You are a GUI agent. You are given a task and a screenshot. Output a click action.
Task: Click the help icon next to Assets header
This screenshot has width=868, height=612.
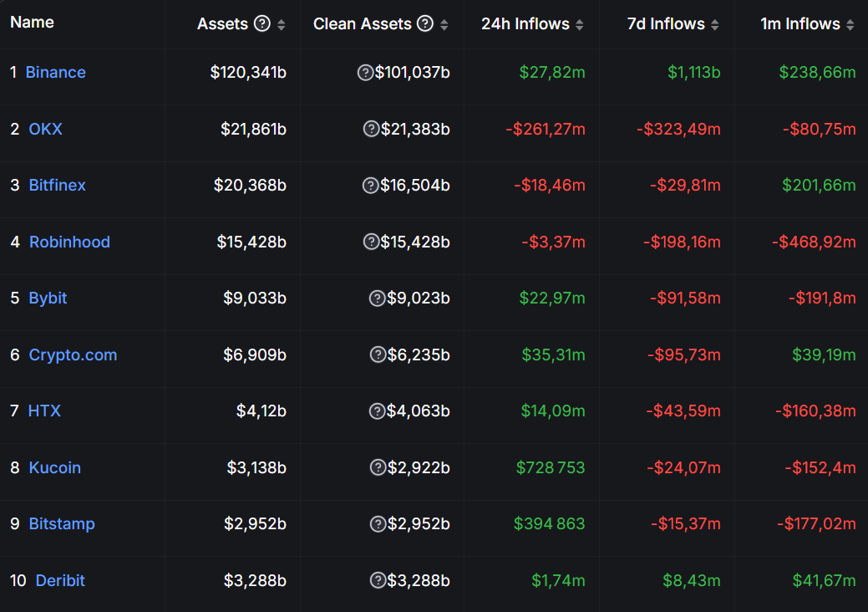[x=262, y=23]
